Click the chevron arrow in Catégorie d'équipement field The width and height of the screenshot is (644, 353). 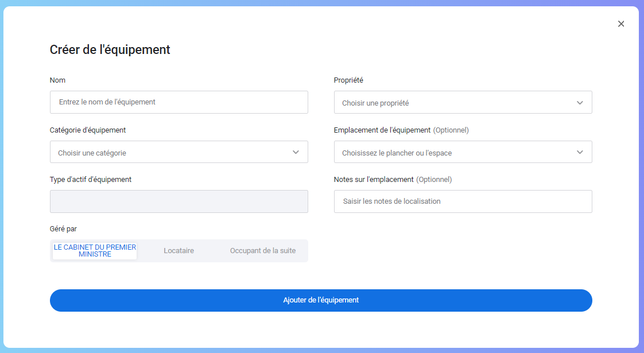pos(296,153)
